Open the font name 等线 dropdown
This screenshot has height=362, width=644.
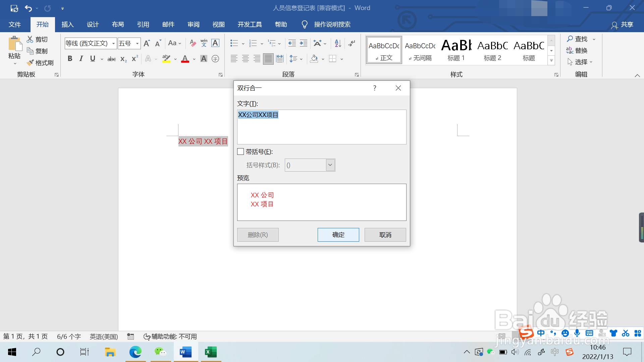click(113, 43)
